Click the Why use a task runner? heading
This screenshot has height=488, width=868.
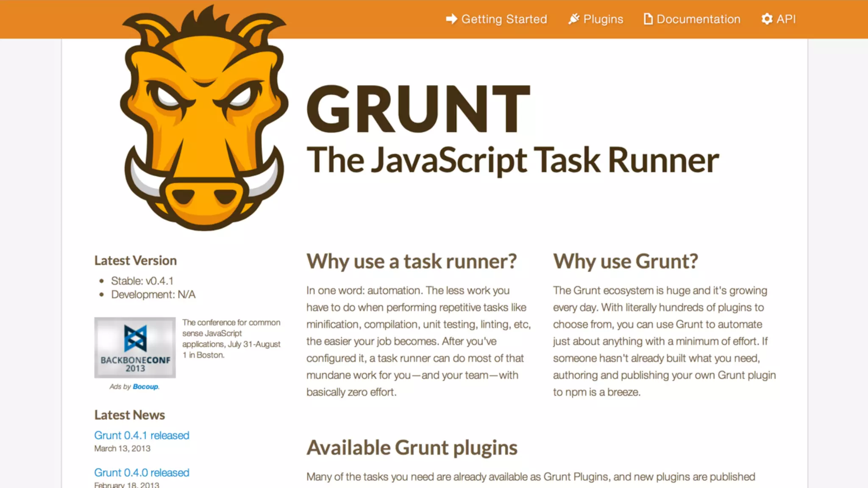(412, 261)
